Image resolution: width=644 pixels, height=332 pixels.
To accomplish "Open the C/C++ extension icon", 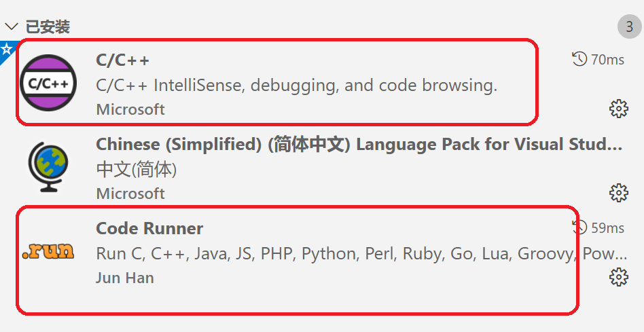I will [48, 84].
